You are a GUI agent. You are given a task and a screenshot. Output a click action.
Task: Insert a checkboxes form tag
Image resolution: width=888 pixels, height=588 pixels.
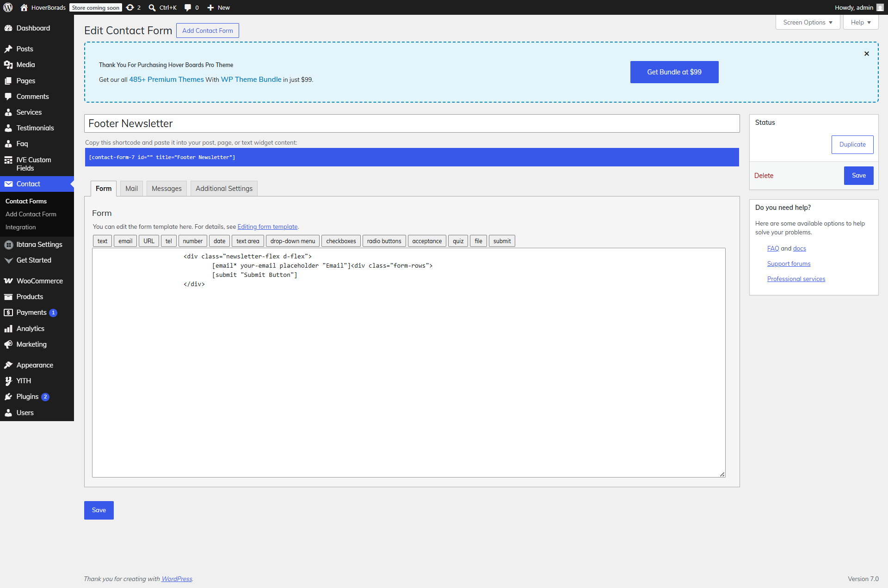point(341,241)
